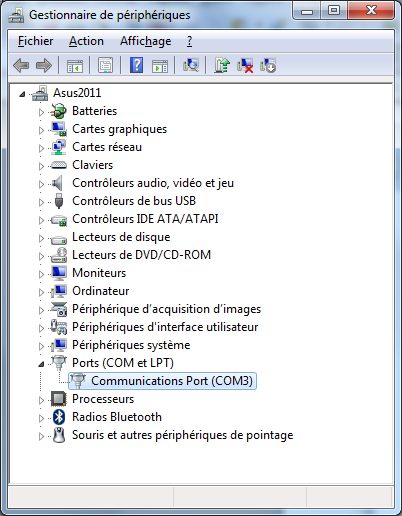Viewport: 402px width, 516px height.
Task: Select Contrôleurs de bus USB entry
Action: click(134, 201)
